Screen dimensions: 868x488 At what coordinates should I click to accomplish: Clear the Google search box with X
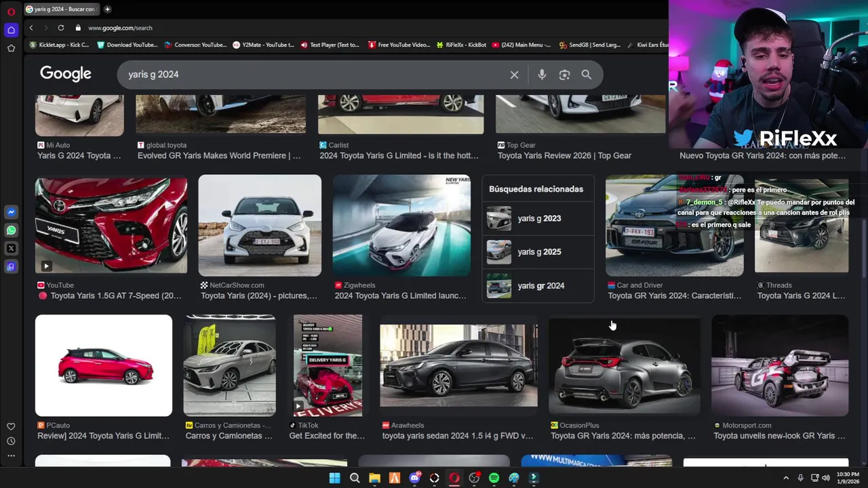click(514, 75)
